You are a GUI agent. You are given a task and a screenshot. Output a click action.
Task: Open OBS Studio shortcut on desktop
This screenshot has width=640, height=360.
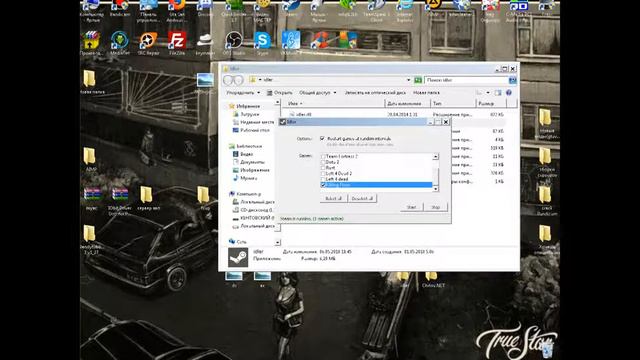(234, 41)
